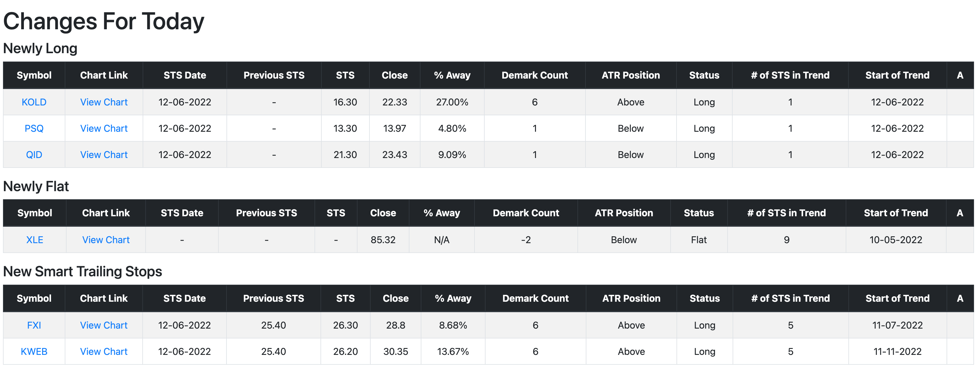Click View Chart in the KOLD row
The image size is (980, 371).
[104, 102]
